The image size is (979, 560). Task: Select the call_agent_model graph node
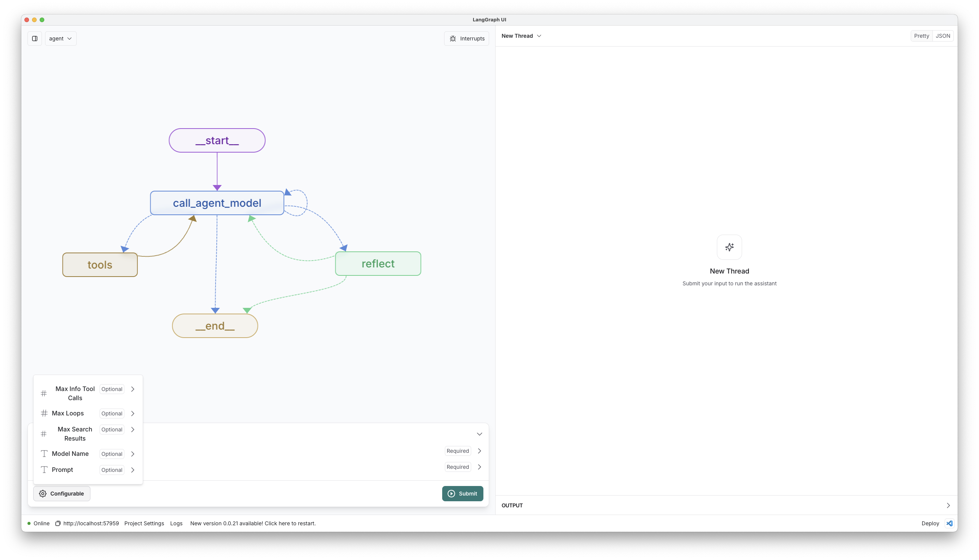pos(217,203)
